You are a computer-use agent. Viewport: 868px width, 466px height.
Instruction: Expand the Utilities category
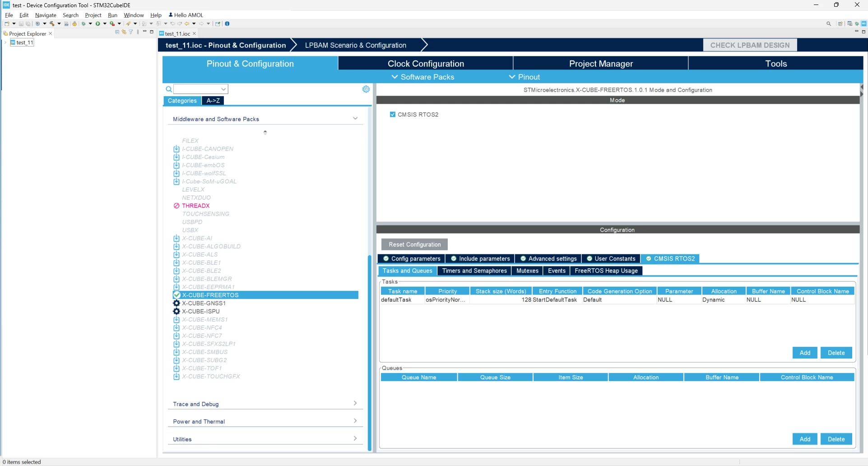(x=355, y=438)
